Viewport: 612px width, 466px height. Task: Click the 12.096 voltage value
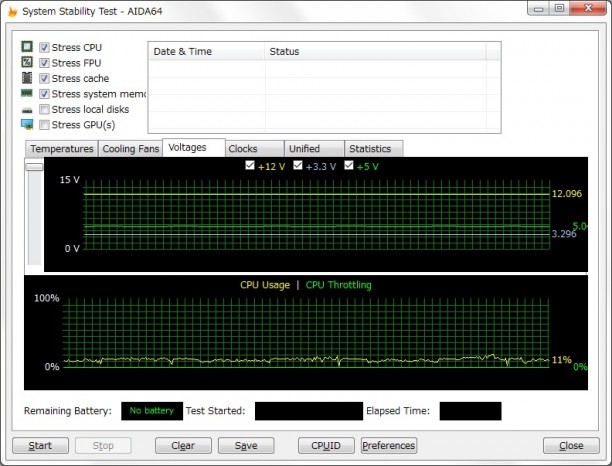pyautogui.click(x=567, y=194)
